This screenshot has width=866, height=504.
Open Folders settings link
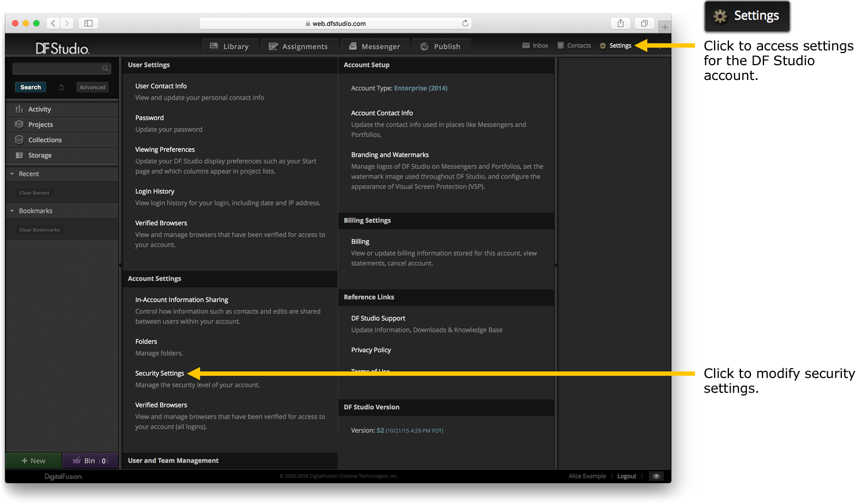coord(146,341)
